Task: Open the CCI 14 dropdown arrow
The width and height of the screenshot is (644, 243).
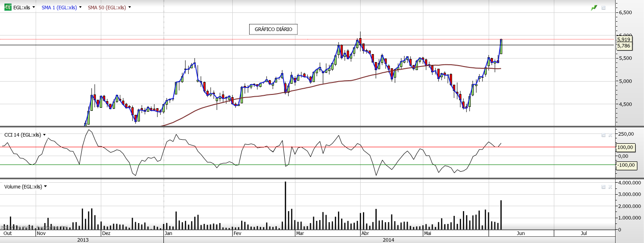Action: click(x=44, y=135)
